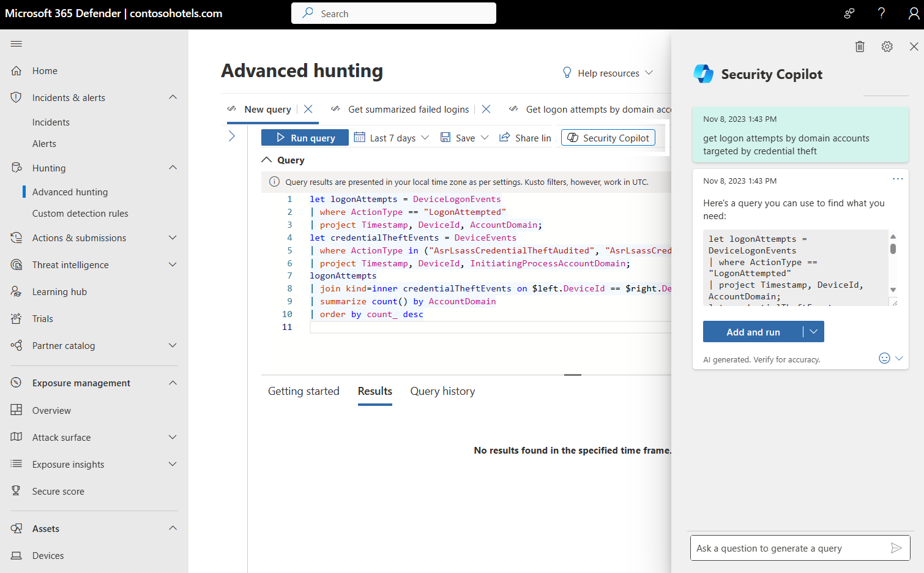Click the Run query button
Image resolution: width=924 pixels, height=573 pixels.
tap(305, 138)
